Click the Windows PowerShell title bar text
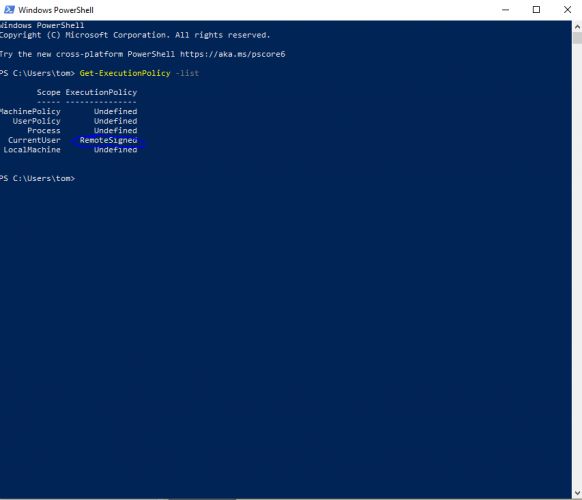582x500 pixels. (56, 10)
